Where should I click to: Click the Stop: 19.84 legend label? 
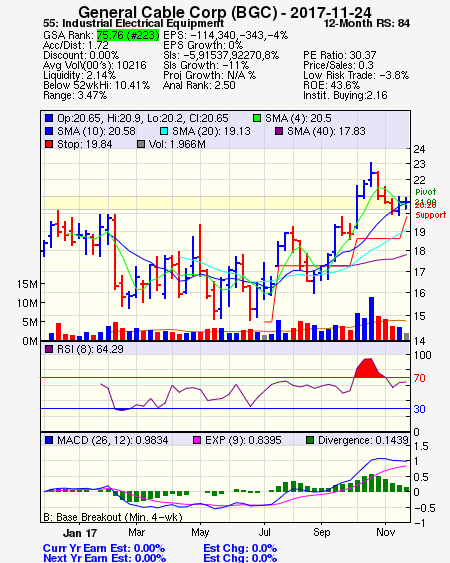[84, 144]
